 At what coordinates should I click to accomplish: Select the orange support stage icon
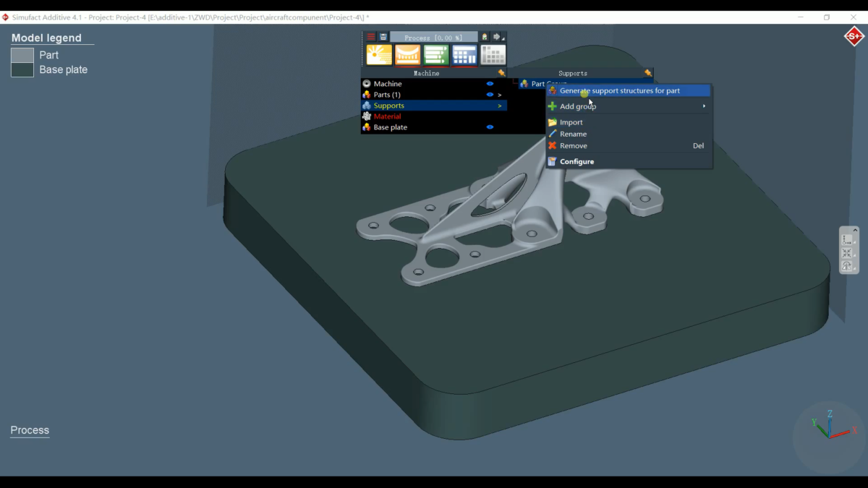408,55
